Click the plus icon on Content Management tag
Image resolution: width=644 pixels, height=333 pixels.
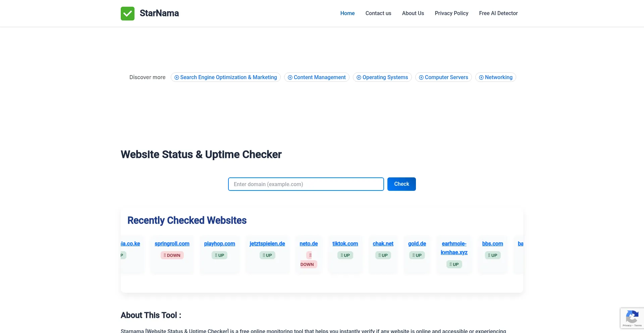[290, 77]
